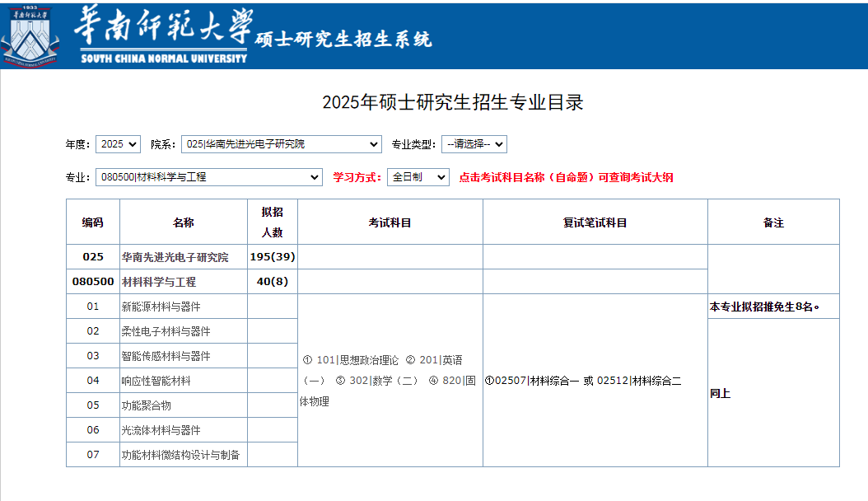Click the 考试科目 cell listing 101|思想政治理论
This screenshot has width=868, height=501.
(390, 381)
